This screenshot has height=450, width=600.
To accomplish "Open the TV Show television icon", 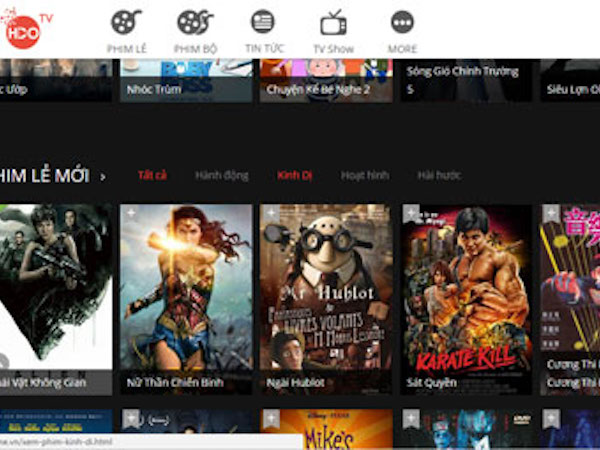I will [333, 23].
